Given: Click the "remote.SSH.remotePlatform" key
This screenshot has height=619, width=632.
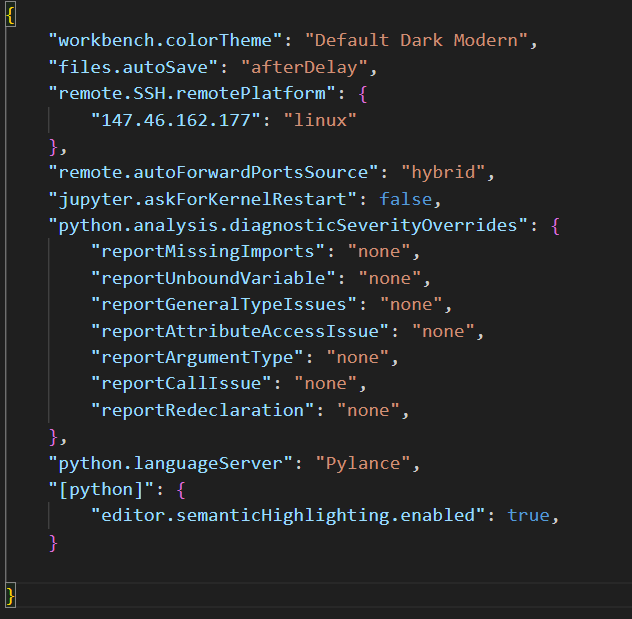Looking at the screenshot, I should click(x=192, y=93).
